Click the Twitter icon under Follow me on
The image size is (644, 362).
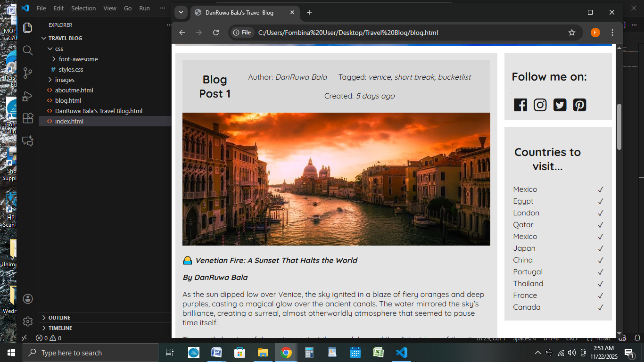point(560,105)
